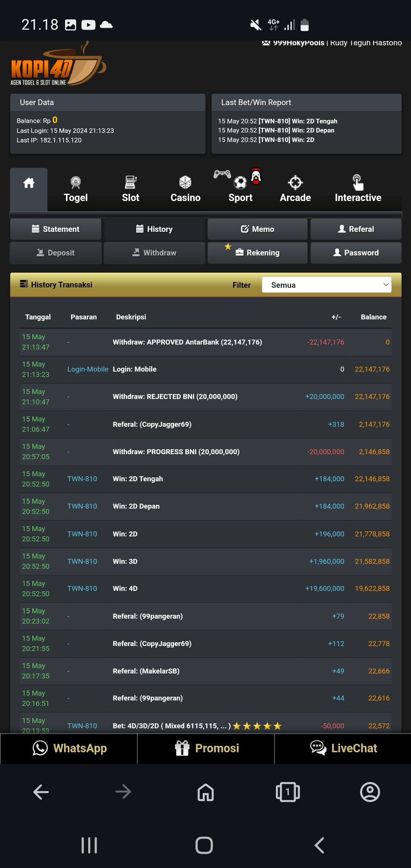The width and height of the screenshot is (411, 868).
Task: Go to the Referal page
Action: (356, 229)
